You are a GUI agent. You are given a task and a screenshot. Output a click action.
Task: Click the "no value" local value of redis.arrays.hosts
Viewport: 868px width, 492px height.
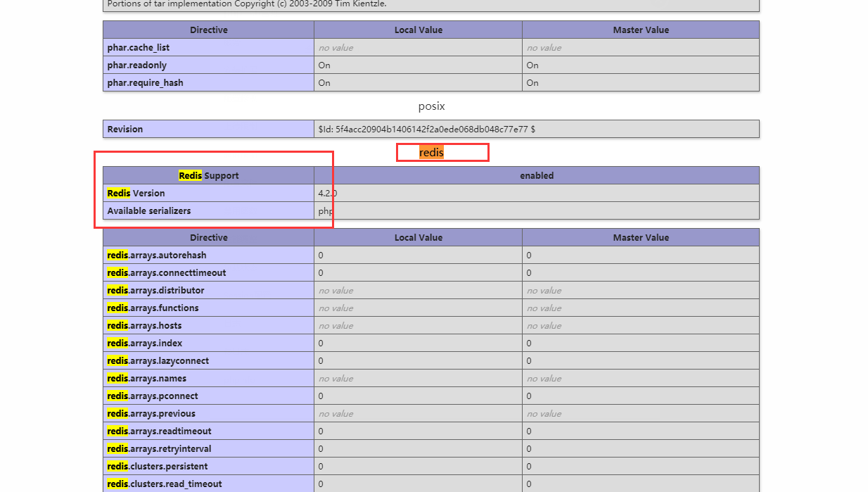coord(336,326)
